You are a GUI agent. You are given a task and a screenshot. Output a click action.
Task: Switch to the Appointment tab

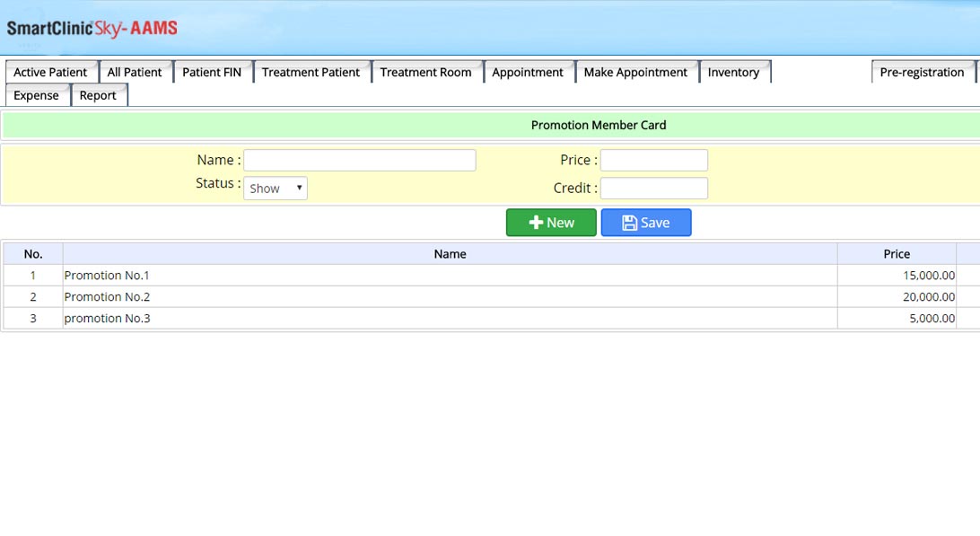(528, 73)
